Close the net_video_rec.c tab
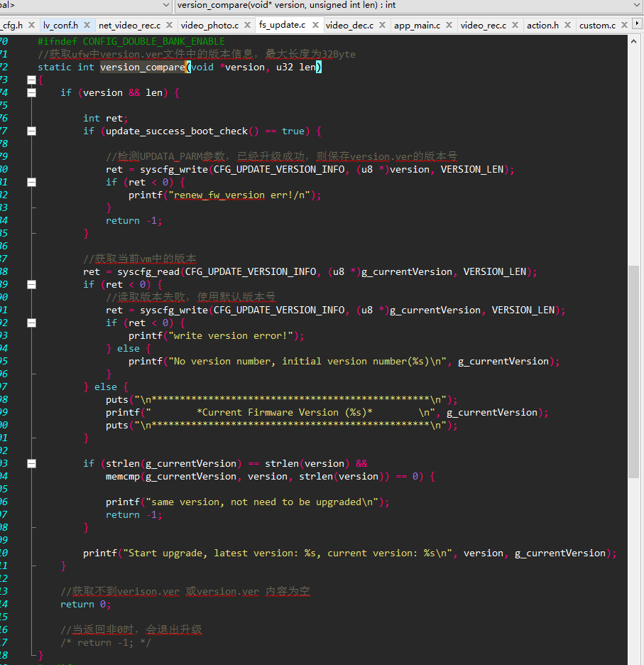644x665 pixels. [x=170, y=25]
